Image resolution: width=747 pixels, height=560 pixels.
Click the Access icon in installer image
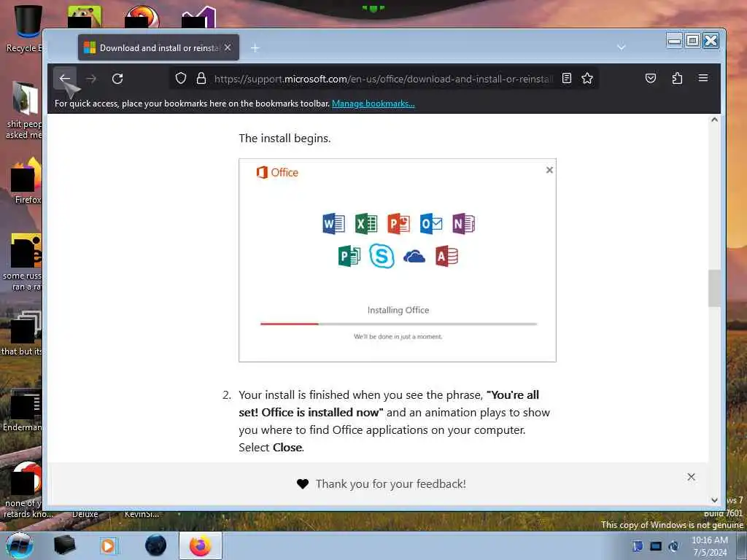pyautogui.click(x=447, y=256)
